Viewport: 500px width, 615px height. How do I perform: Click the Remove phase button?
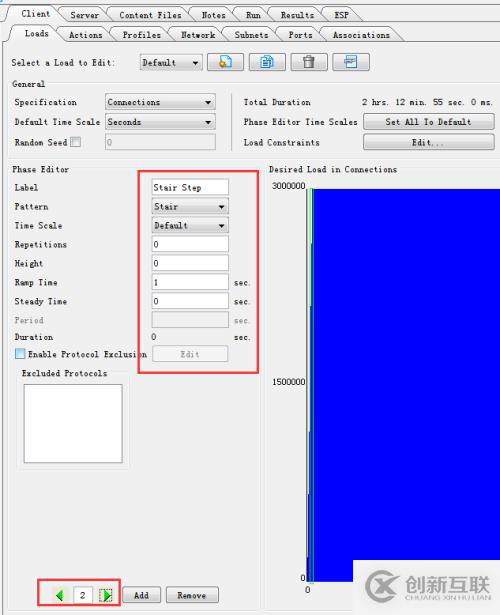192,595
